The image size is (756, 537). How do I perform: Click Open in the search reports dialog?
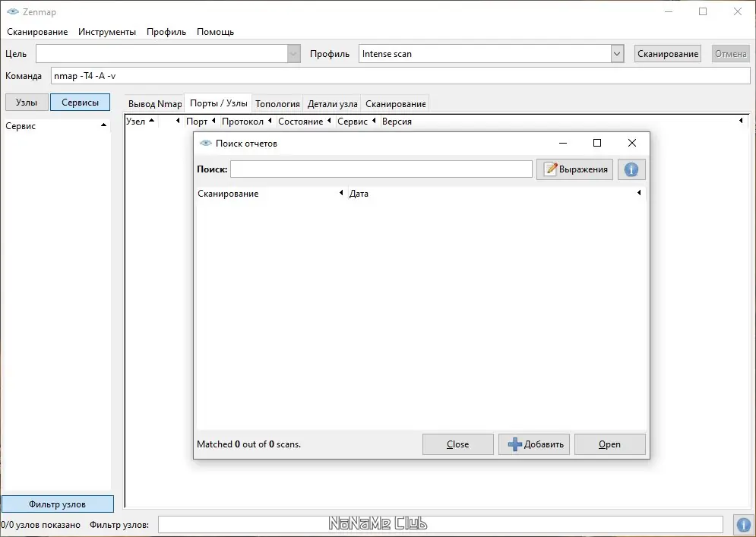coord(609,444)
